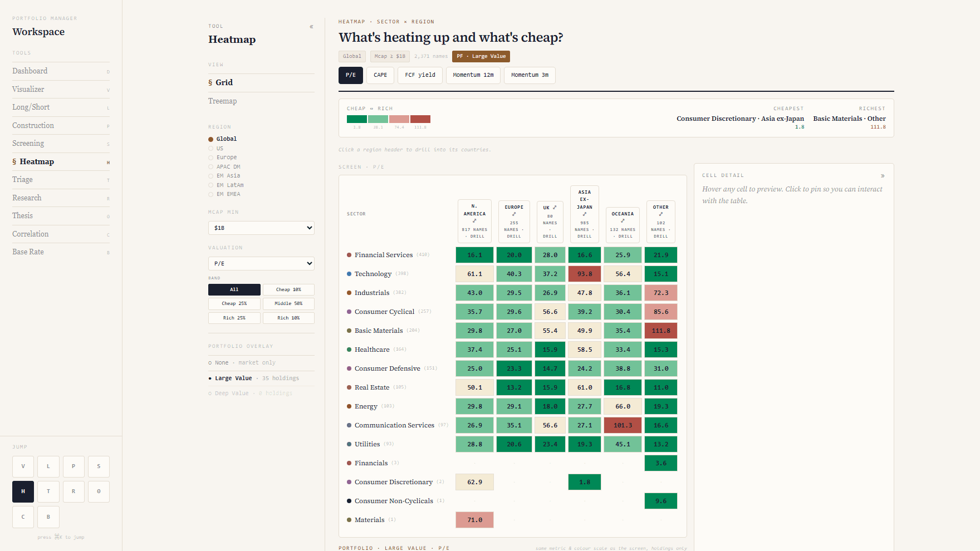Click light green legend swatch

click(378, 119)
